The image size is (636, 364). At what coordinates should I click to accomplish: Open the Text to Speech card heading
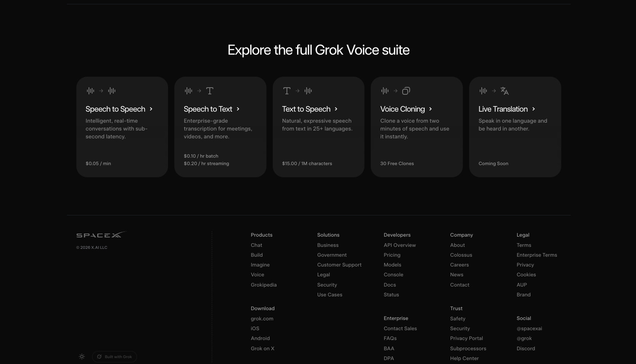(306, 109)
